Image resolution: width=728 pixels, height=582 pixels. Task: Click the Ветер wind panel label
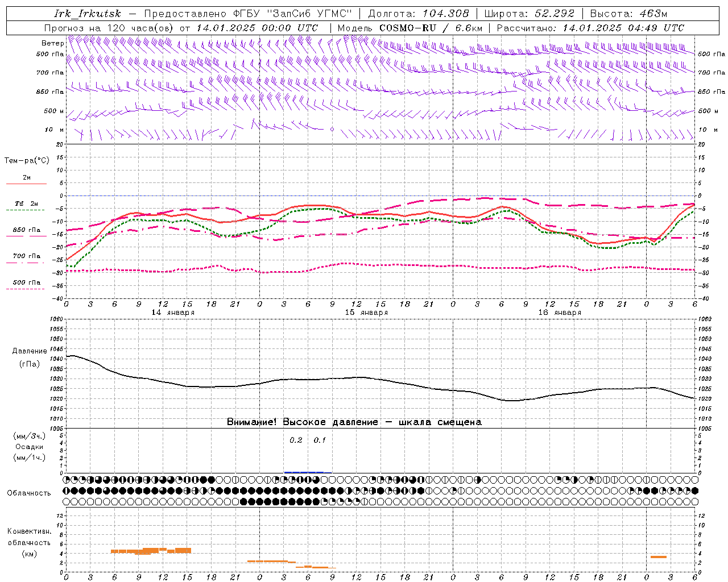pos(52,43)
